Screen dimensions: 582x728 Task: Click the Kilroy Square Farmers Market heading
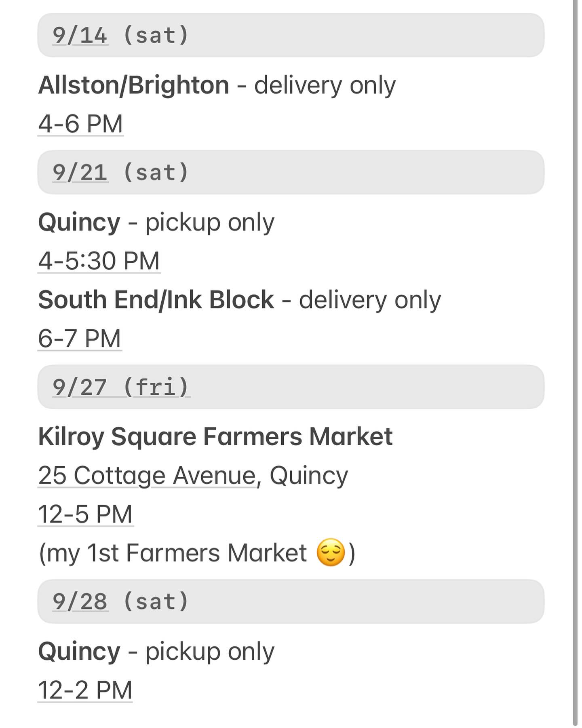[x=215, y=437]
